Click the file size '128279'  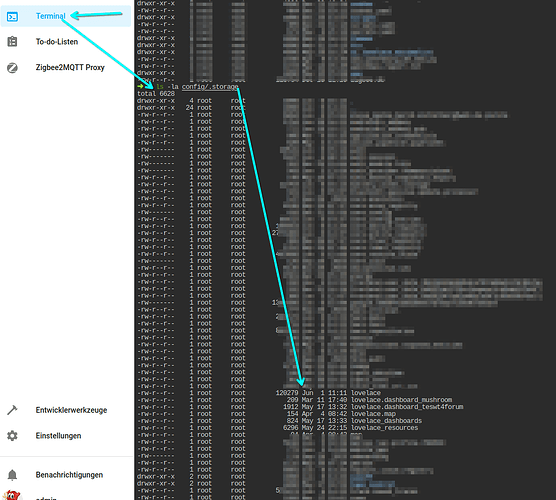[287, 393]
